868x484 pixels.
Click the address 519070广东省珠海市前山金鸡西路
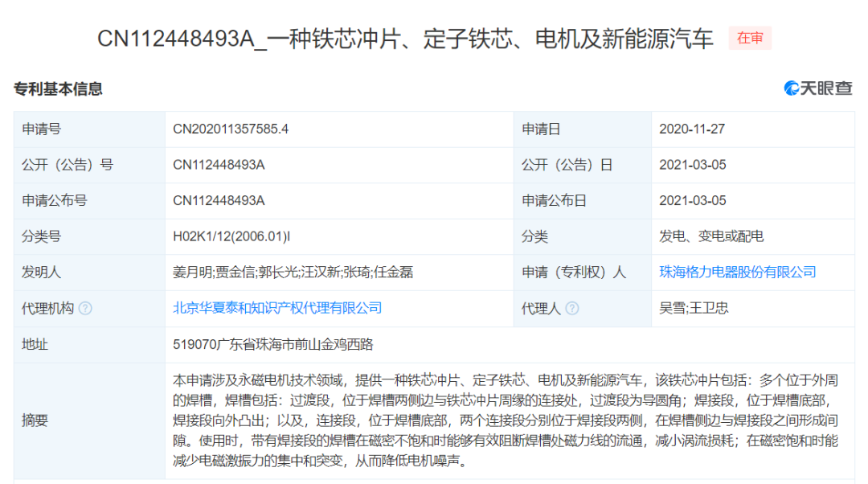(x=273, y=344)
